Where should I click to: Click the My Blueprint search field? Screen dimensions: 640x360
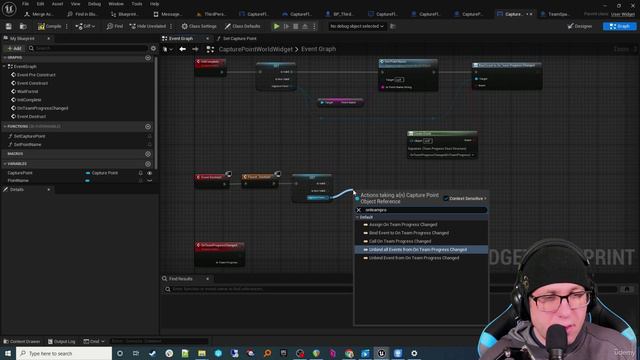point(88,48)
